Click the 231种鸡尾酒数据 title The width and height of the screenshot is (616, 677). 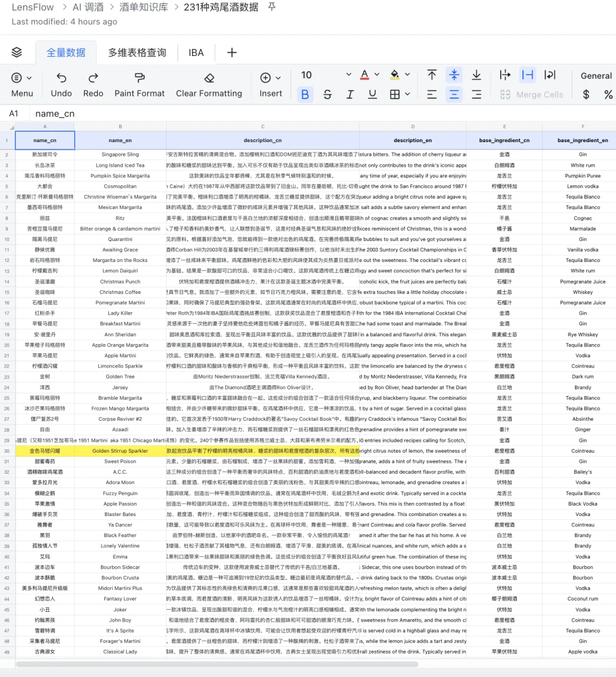pyautogui.click(x=221, y=7)
